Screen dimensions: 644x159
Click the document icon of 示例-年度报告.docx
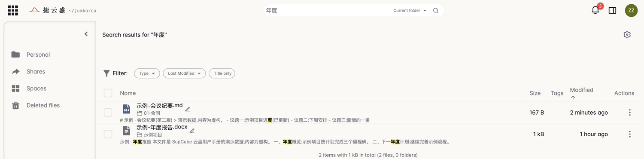tap(127, 131)
